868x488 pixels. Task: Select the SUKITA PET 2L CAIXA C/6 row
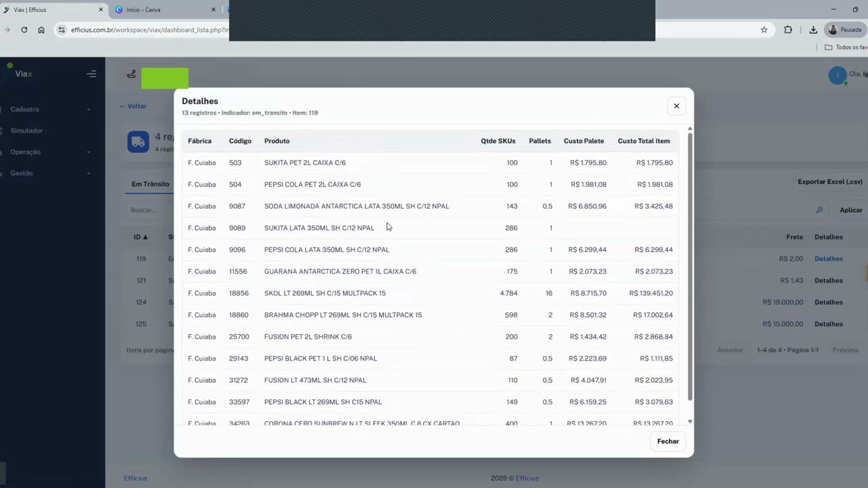click(430, 163)
